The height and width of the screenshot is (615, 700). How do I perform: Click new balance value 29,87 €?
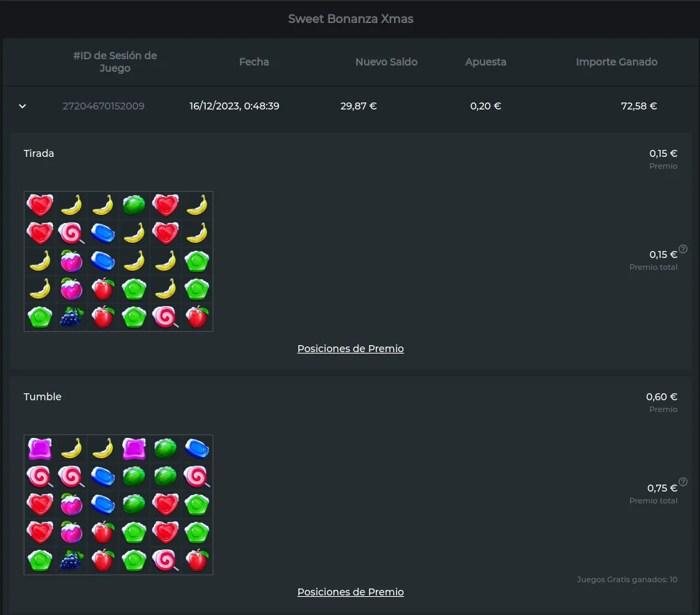tap(358, 106)
